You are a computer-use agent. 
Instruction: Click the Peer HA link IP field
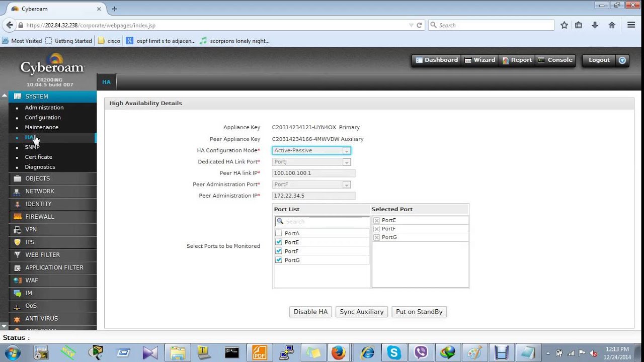pos(313,173)
